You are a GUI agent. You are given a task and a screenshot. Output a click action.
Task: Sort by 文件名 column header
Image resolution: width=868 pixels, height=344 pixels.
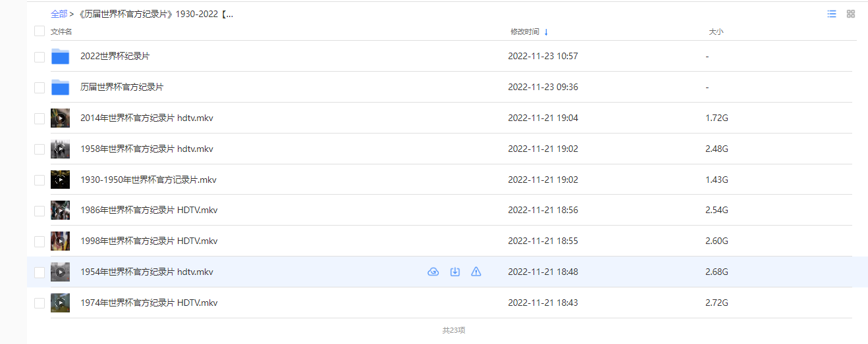(x=61, y=32)
